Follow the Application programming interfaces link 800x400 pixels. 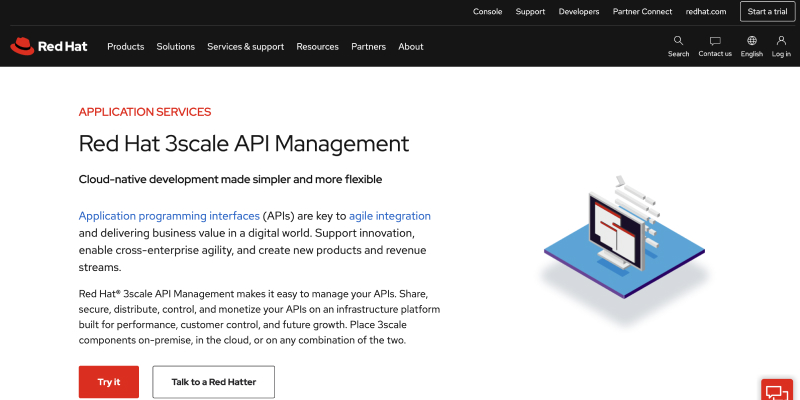click(169, 216)
